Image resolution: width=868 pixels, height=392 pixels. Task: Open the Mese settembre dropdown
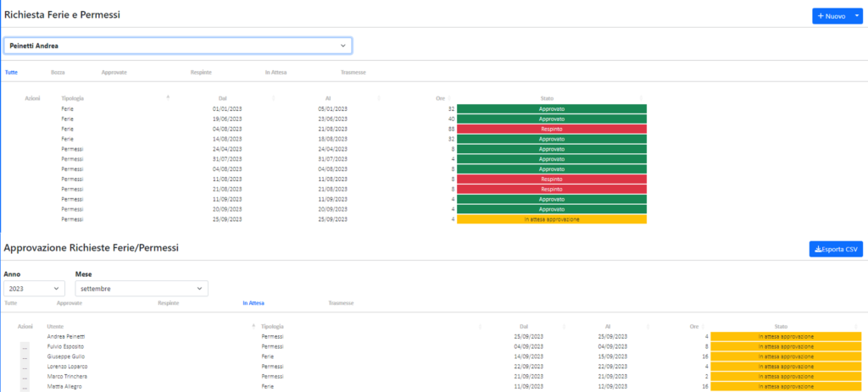[x=141, y=289]
